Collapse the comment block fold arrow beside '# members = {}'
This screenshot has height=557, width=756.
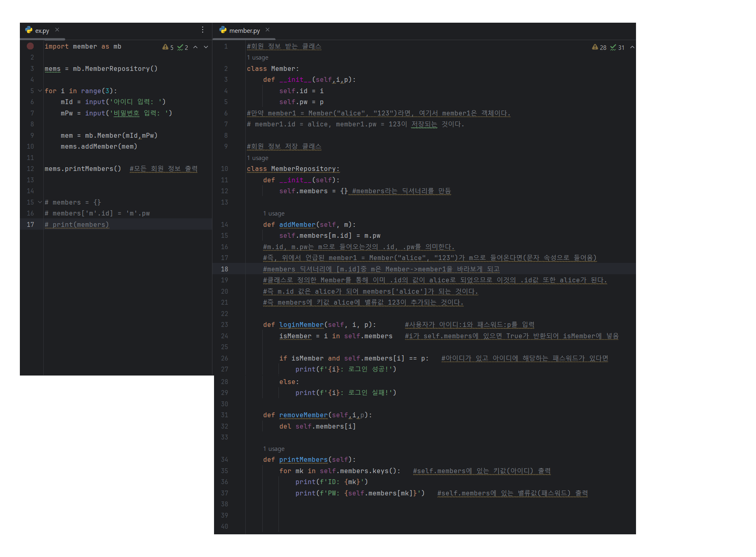pos(40,202)
